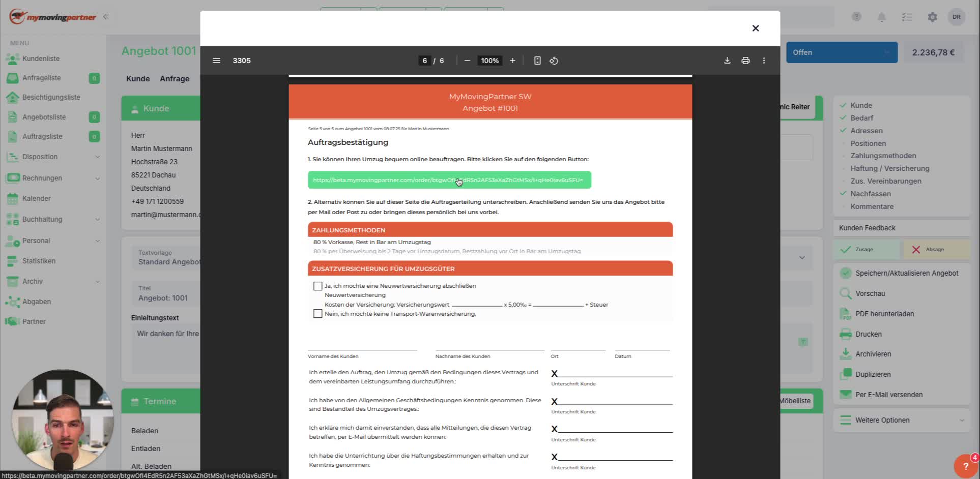The width and height of the screenshot is (980, 479).
Task: Jump to Bedarf section in checklist
Action: (x=861, y=118)
